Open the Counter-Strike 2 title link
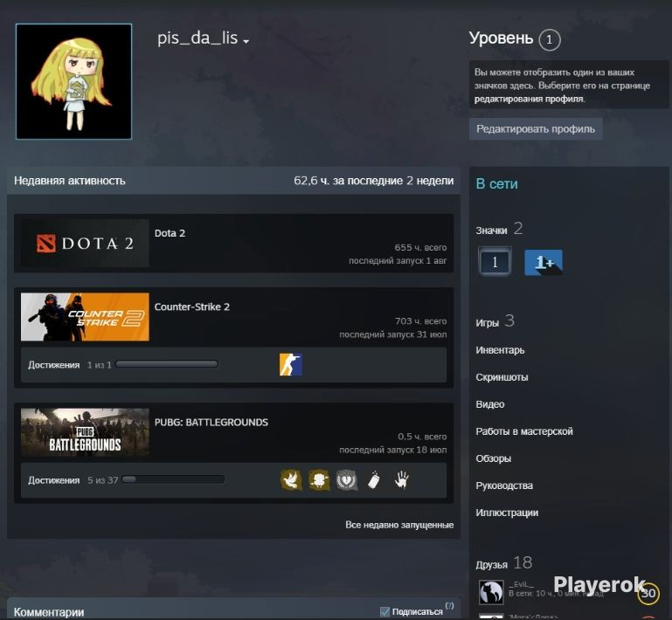 192,307
